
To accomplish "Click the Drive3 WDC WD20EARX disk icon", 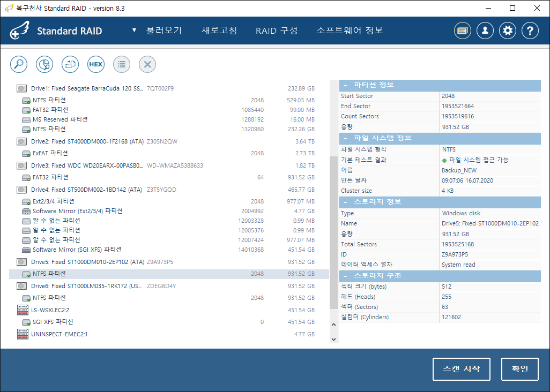I will click(x=22, y=165).
